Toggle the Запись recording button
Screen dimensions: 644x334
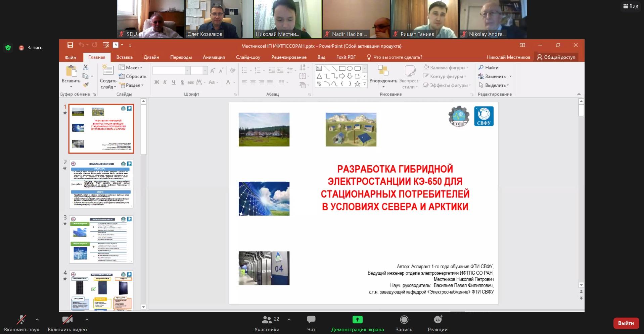point(404,320)
